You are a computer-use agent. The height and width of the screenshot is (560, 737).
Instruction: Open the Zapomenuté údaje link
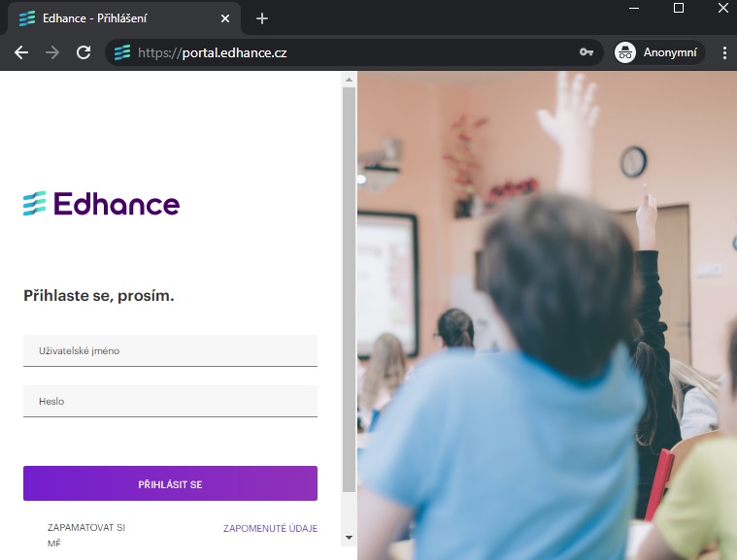point(270,529)
